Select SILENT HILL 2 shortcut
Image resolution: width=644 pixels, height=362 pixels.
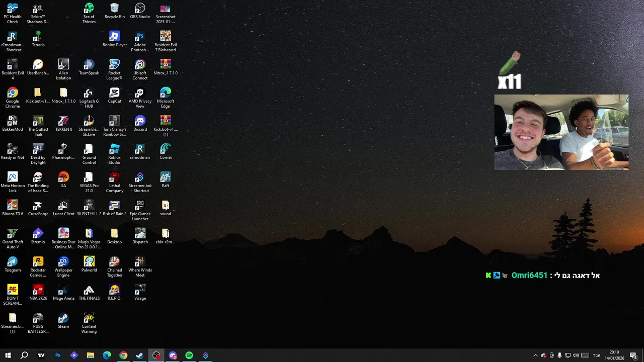[x=89, y=208]
